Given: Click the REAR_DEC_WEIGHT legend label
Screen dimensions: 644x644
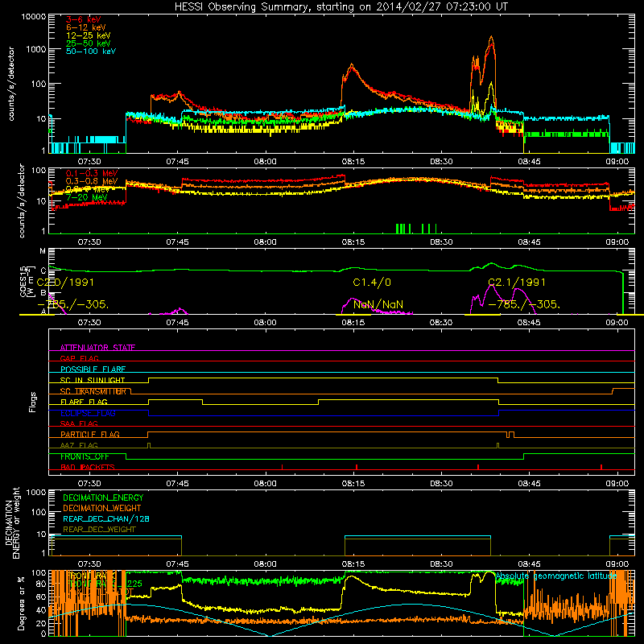Looking at the screenshot, I should pos(99,530).
